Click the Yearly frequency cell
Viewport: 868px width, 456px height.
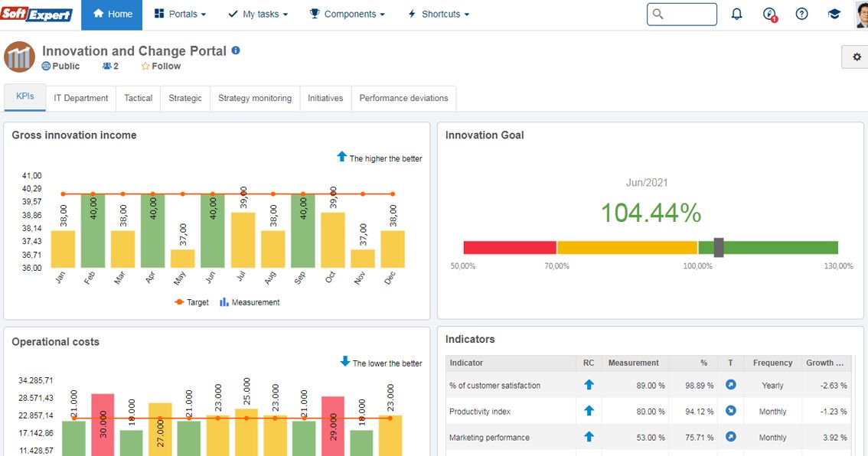pyautogui.click(x=773, y=386)
